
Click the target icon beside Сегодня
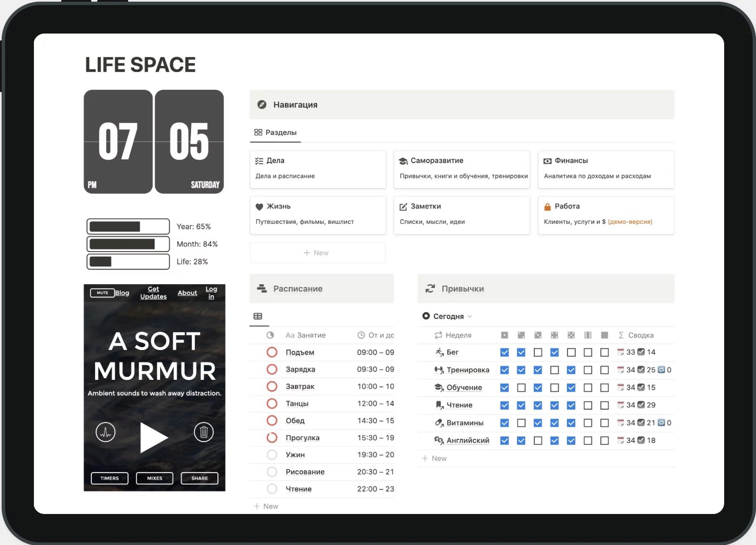pyautogui.click(x=426, y=316)
